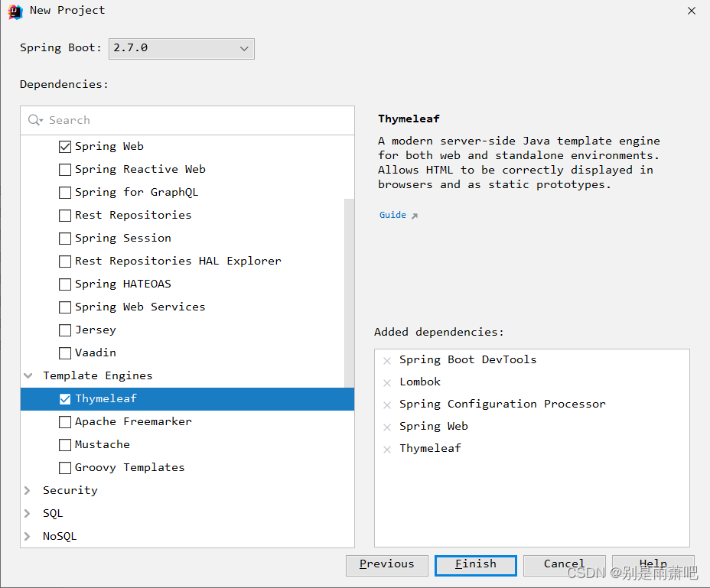Check the Mustache checkbox
Viewport: 710px width, 588px height.
click(x=65, y=445)
